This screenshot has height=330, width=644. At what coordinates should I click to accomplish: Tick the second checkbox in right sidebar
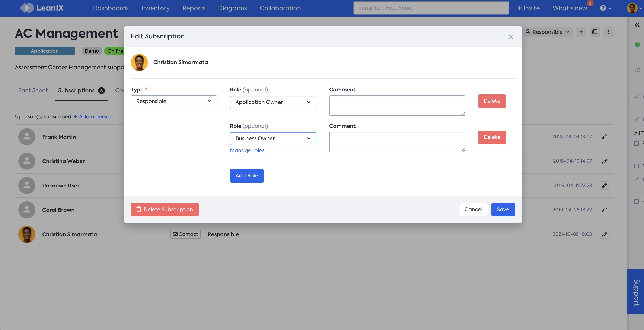click(x=636, y=166)
